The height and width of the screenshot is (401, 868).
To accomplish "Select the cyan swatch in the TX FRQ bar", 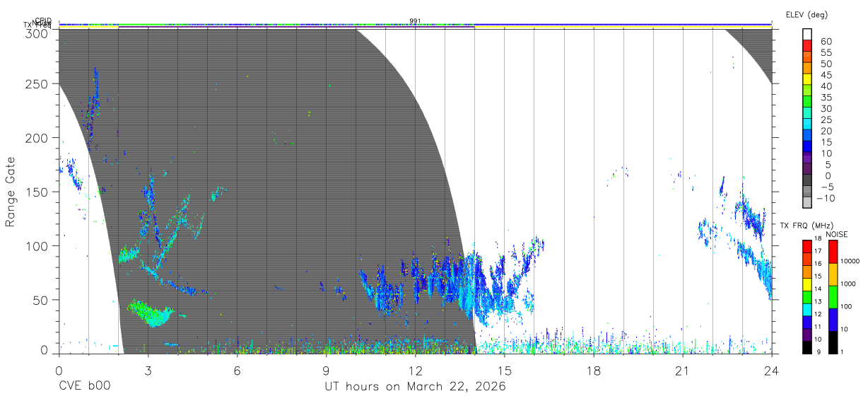I will pyautogui.click(x=807, y=308).
